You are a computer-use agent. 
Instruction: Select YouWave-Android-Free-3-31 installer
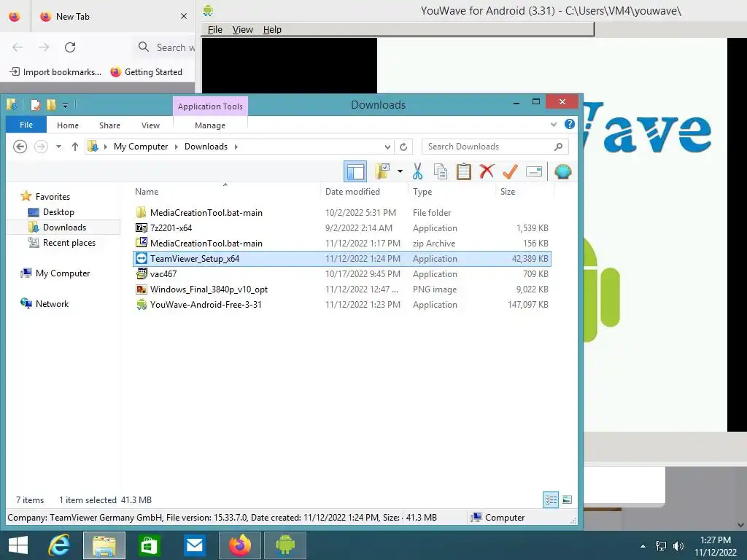click(341, 304)
